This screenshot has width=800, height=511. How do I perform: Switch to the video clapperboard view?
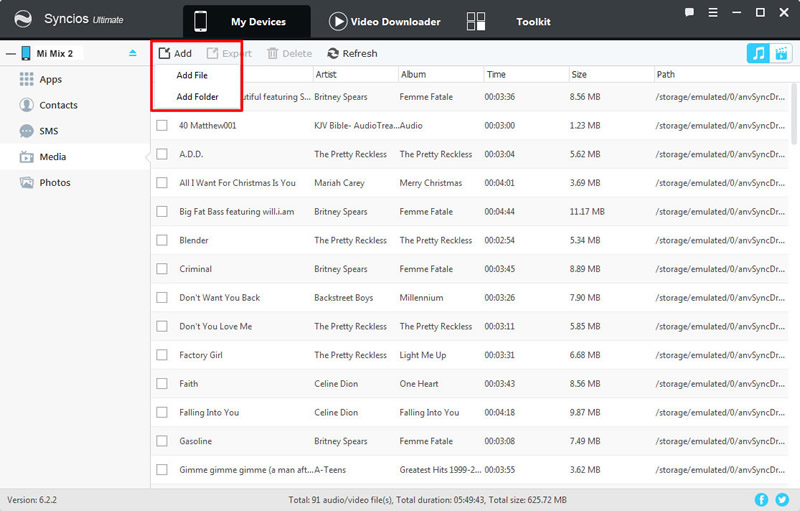click(781, 53)
